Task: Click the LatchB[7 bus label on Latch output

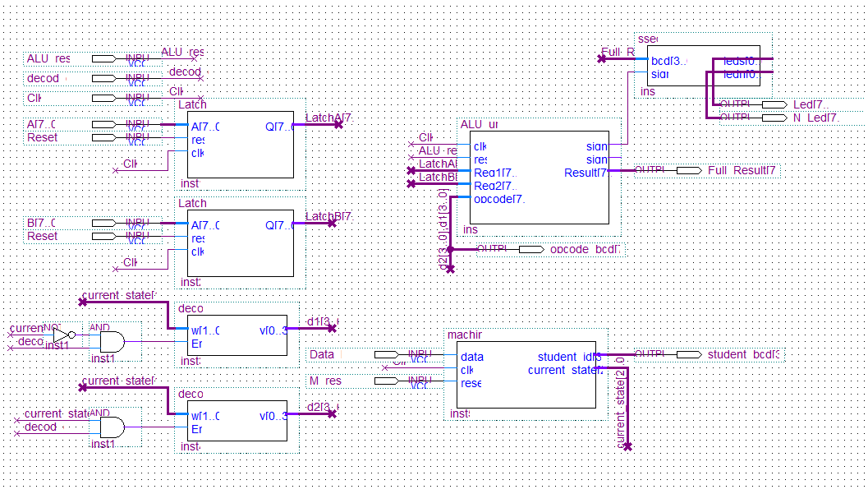Action: 328,216
